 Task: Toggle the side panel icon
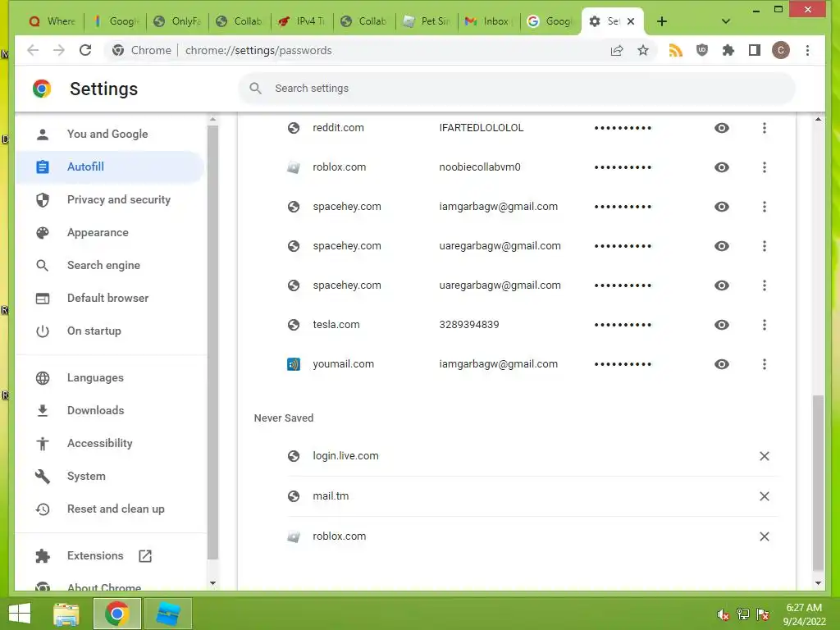click(x=755, y=50)
